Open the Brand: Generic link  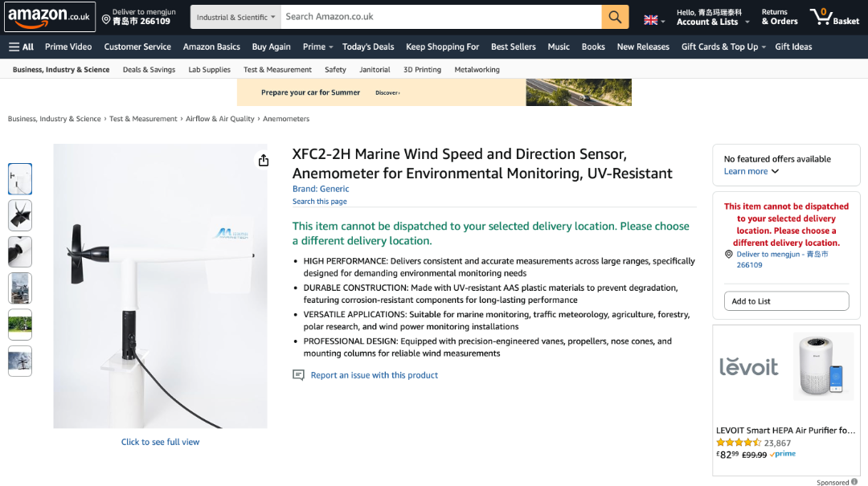321,189
